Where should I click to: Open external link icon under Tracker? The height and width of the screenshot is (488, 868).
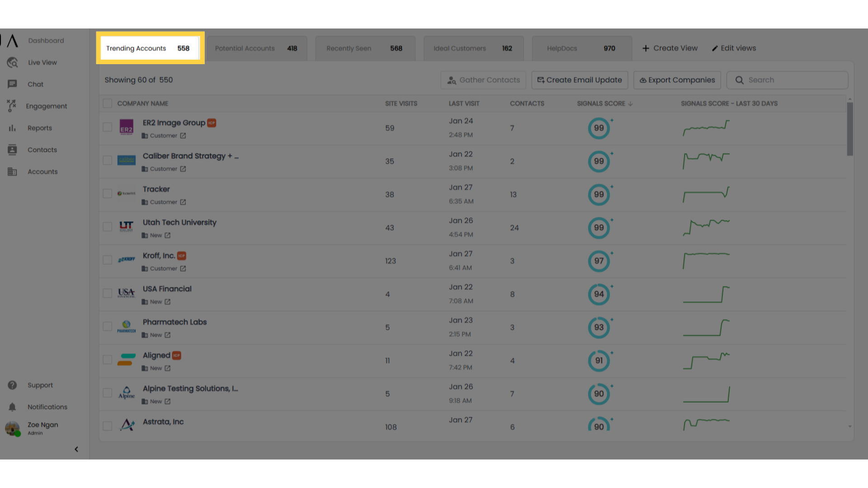tap(183, 202)
